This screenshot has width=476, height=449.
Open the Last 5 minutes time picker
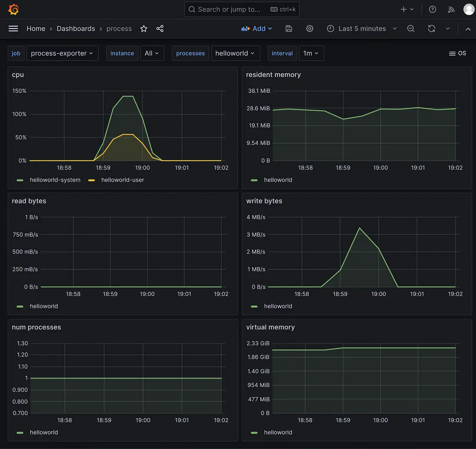click(362, 29)
